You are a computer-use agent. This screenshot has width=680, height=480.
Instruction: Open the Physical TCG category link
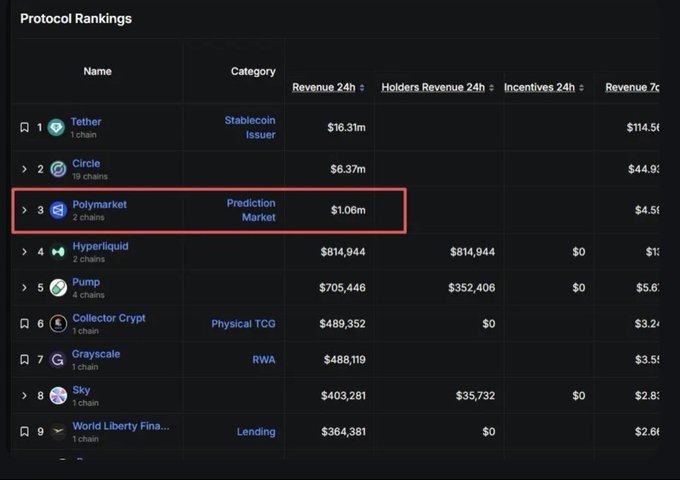click(x=243, y=324)
